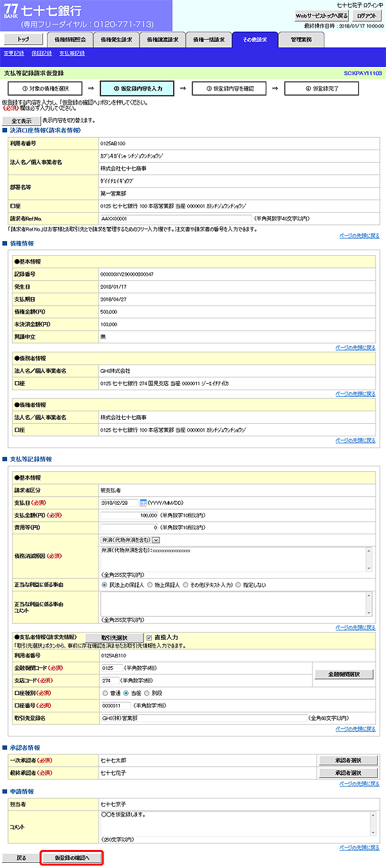Click the 債権金額 value 500,000
The height and width of the screenshot is (868, 386).
(109, 311)
